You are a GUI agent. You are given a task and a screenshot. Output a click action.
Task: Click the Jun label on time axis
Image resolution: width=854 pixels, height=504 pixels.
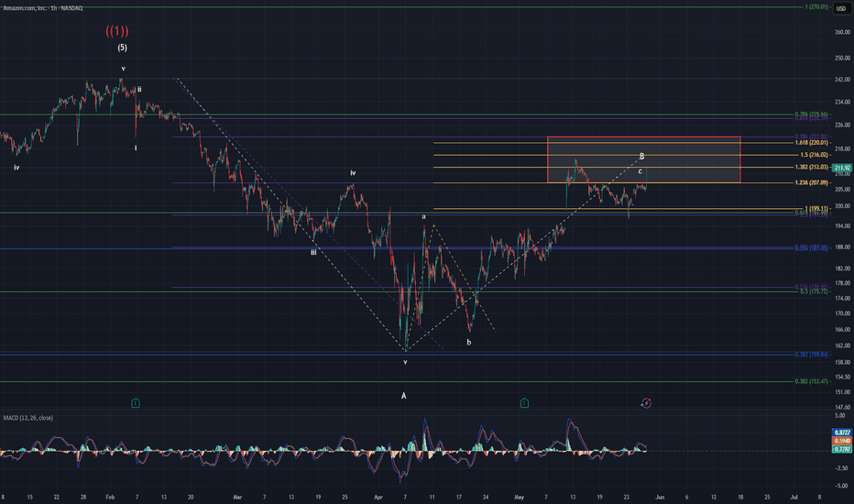click(660, 498)
